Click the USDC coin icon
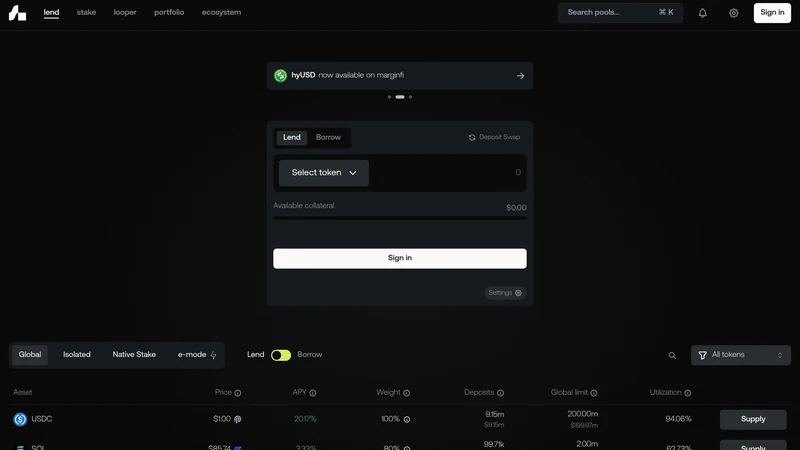The width and height of the screenshot is (800, 450). point(20,419)
